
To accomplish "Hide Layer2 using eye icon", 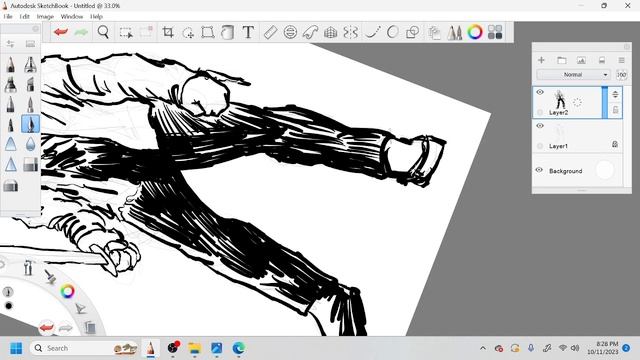I will [540, 92].
